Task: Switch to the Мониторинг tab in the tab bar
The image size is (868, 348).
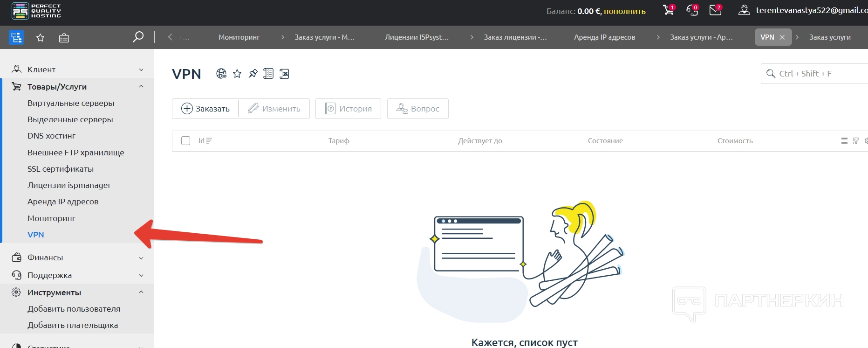Action: point(239,37)
